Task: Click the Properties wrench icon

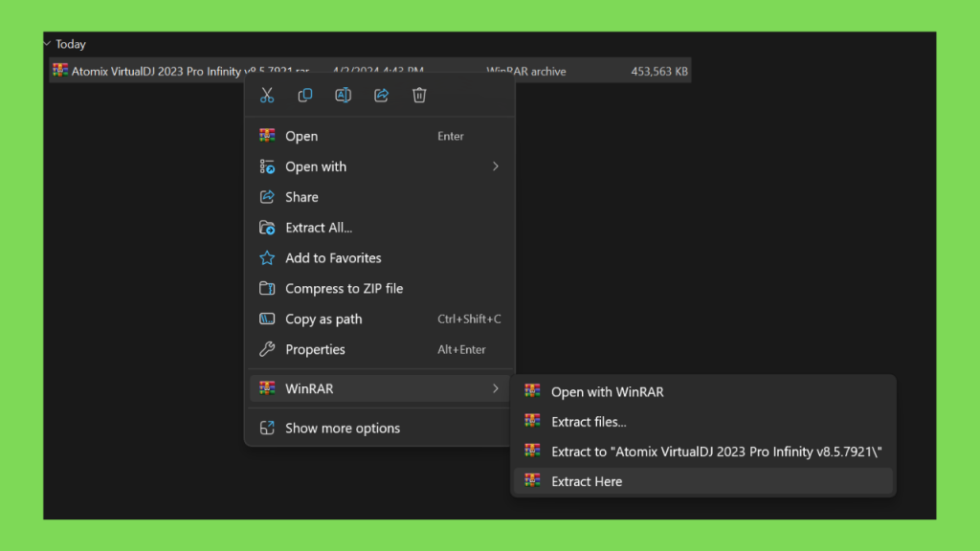Action: pyautogui.click(x=267, y=349)
